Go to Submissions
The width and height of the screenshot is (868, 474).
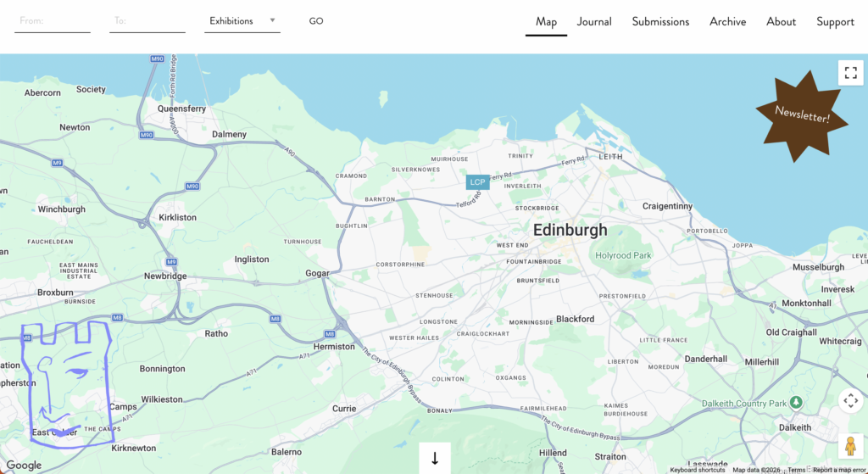point(660,21)
